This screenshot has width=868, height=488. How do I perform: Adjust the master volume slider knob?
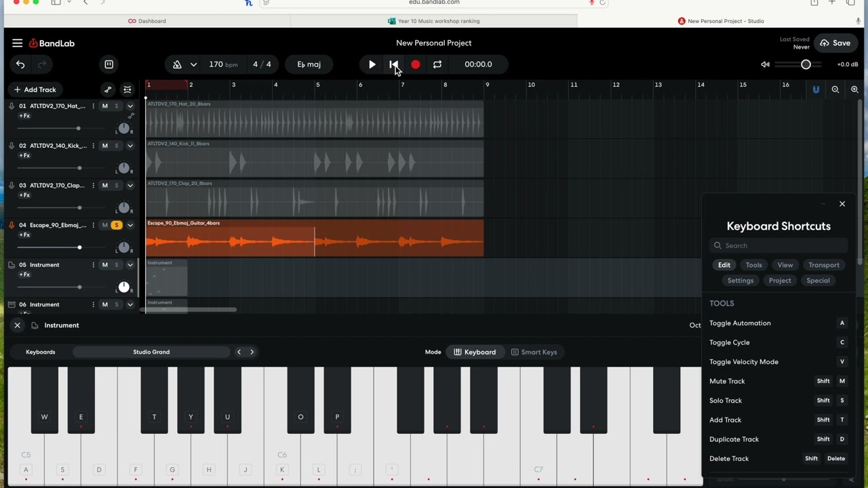point(806,64)
